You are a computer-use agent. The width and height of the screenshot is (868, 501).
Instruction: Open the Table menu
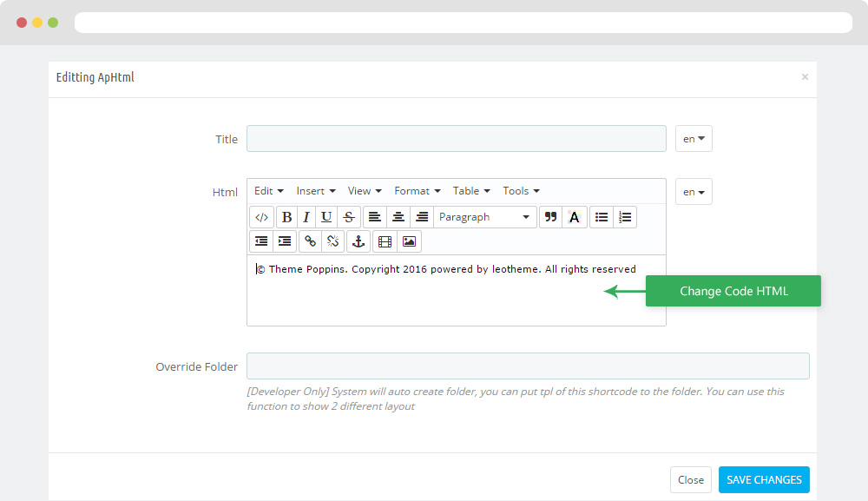(x=471, y=191)
